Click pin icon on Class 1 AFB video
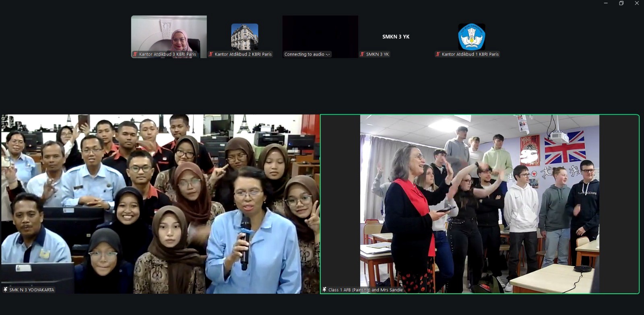This screenshot has height=315, width=644. (324, 290)
